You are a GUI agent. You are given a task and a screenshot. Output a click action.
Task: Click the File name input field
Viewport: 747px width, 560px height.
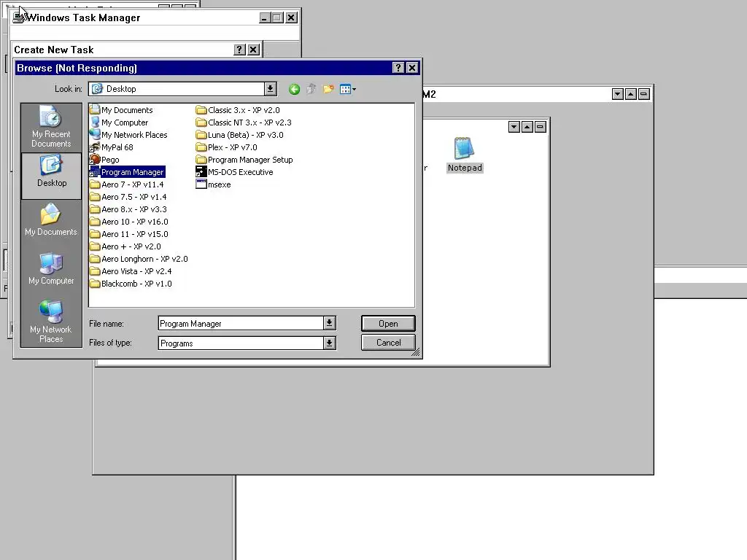click(x=241, y=323)
